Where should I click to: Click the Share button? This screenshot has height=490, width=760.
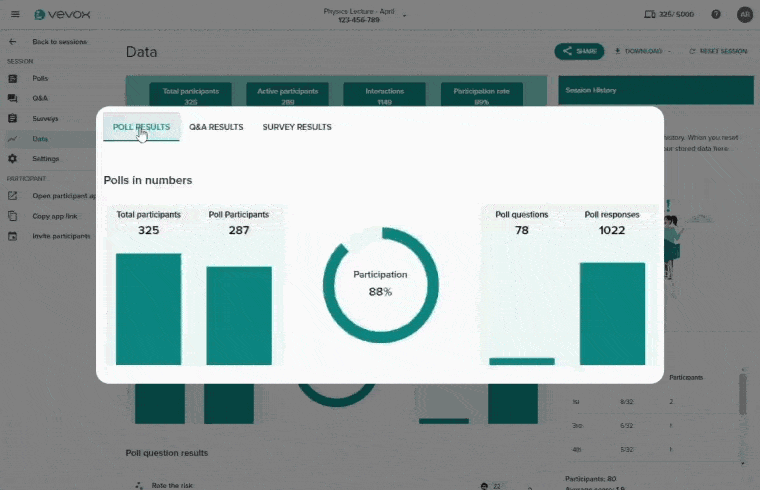coord(579,51)
